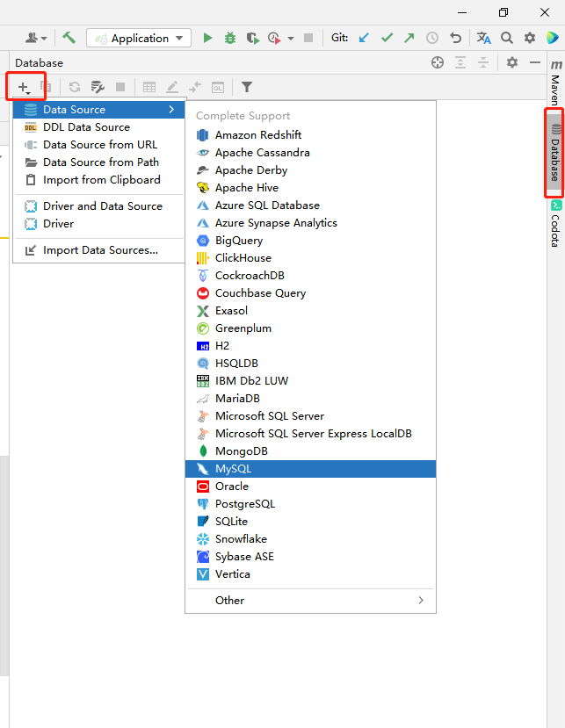This screenshot has height=728, width=565.
Task: Click Git Push green arrow
Action: click(409, 38)
